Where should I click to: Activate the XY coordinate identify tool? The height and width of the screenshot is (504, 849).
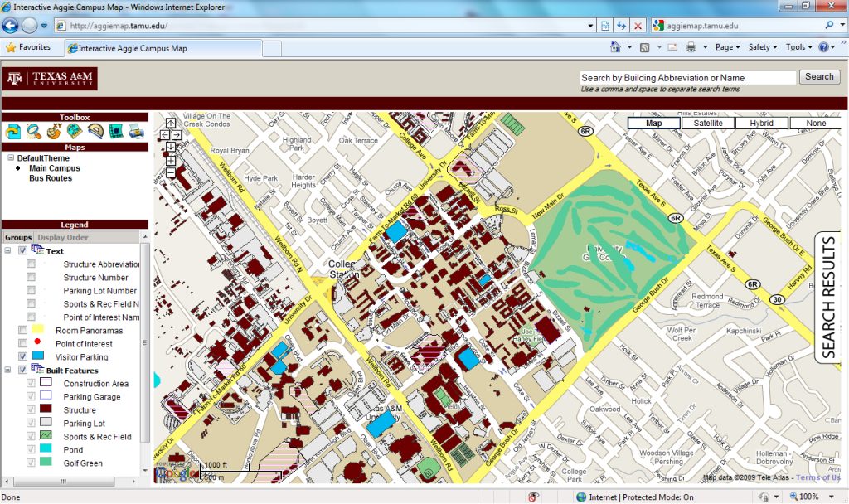point(54,131)
